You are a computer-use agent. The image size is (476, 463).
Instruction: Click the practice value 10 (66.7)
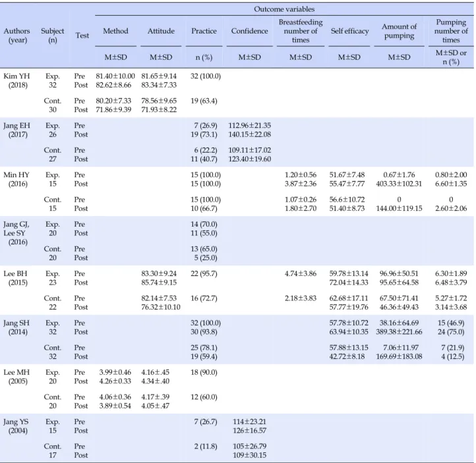(204, 209)
